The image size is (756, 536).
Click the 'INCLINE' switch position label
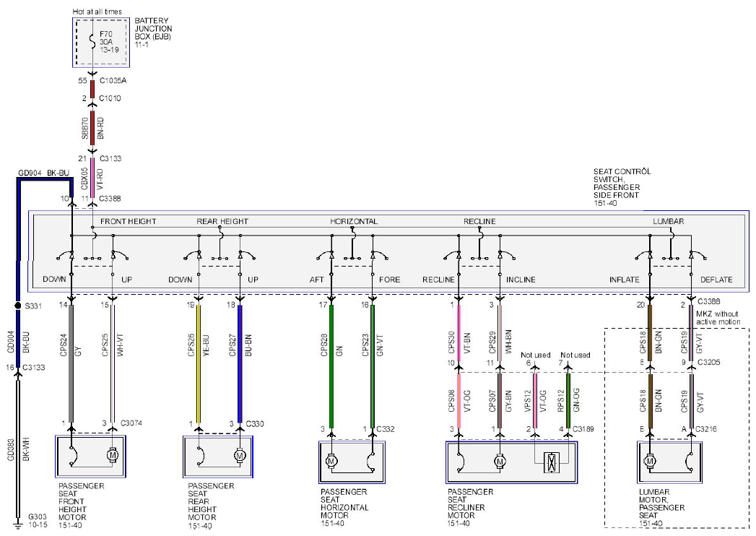click(x=521, y=280)
